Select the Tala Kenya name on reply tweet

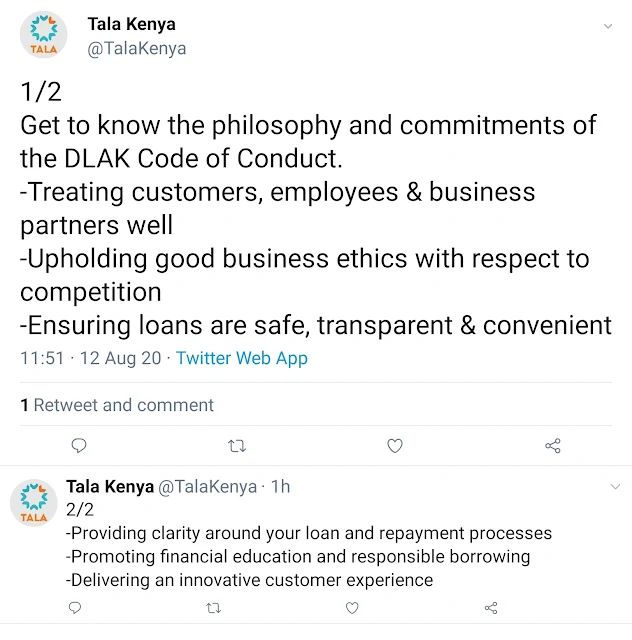click(x=110, y=487)
